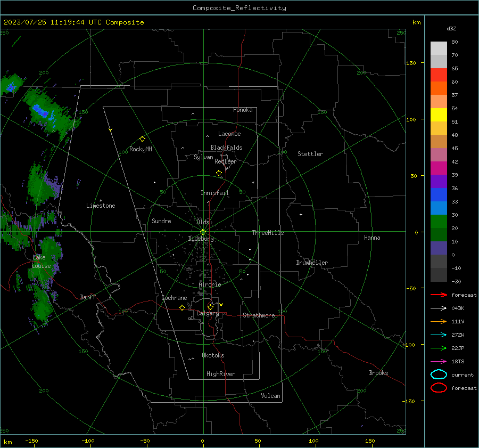Screen dimensions: 479x448
Task: Click the blue high-reflectivity storm cell northwest
Action: tap(40, 110)
